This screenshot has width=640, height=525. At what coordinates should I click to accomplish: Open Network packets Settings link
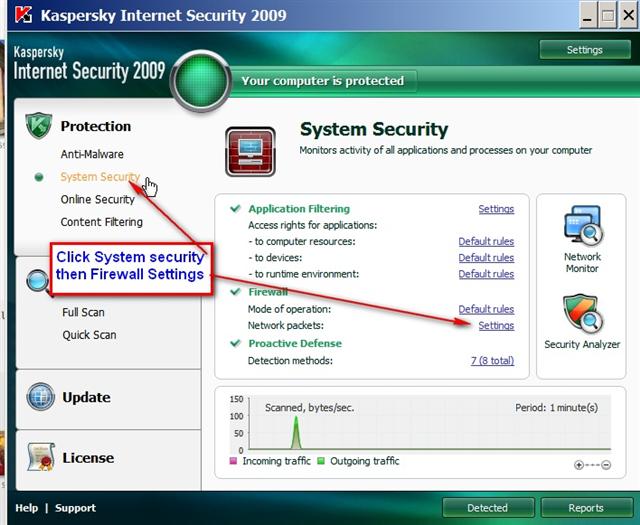(496, 326)
